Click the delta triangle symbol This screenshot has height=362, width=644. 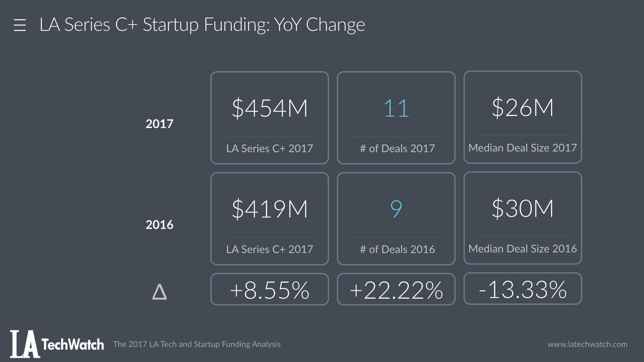click(x=159, y=292)
